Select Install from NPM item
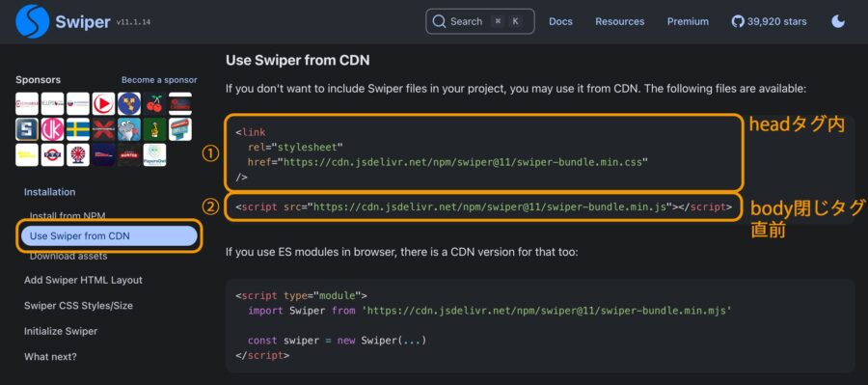This screenshot has height=385, width=868. tap(67, 215)
